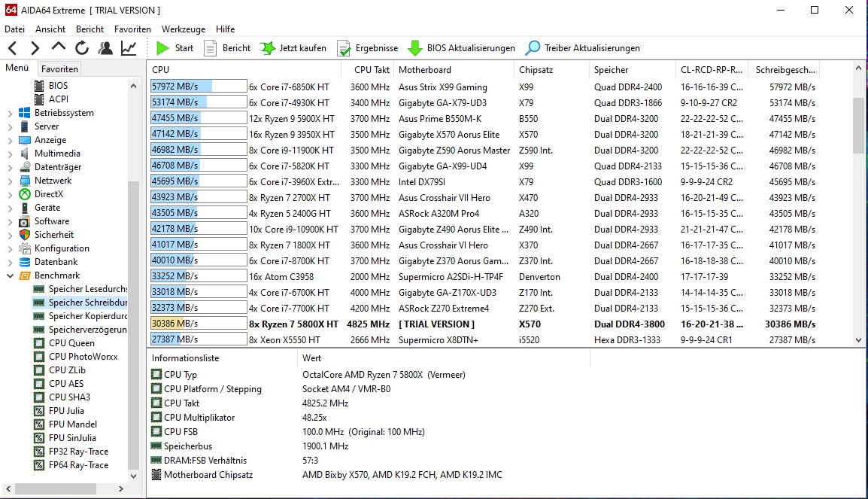The width and height of the screenshot is (868, 499).
Task: Select the Konfiguration tree item
Action: (x=62, y=248)
